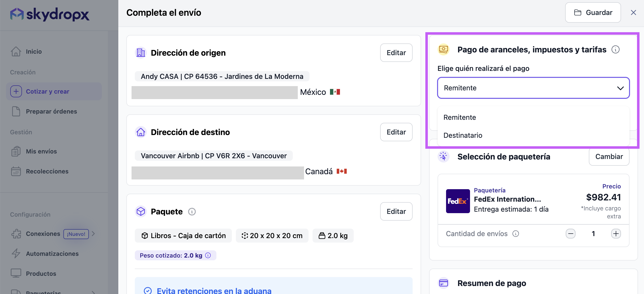Decrease shipment quantity with minus button
Image resolution: width=644 pixels, height=294 pixels.
571,234
